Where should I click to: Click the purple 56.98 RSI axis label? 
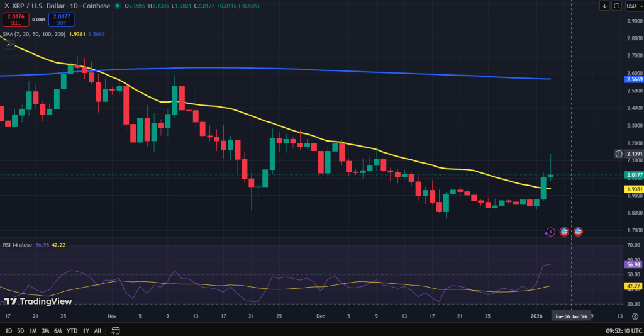tap(634, 264)
